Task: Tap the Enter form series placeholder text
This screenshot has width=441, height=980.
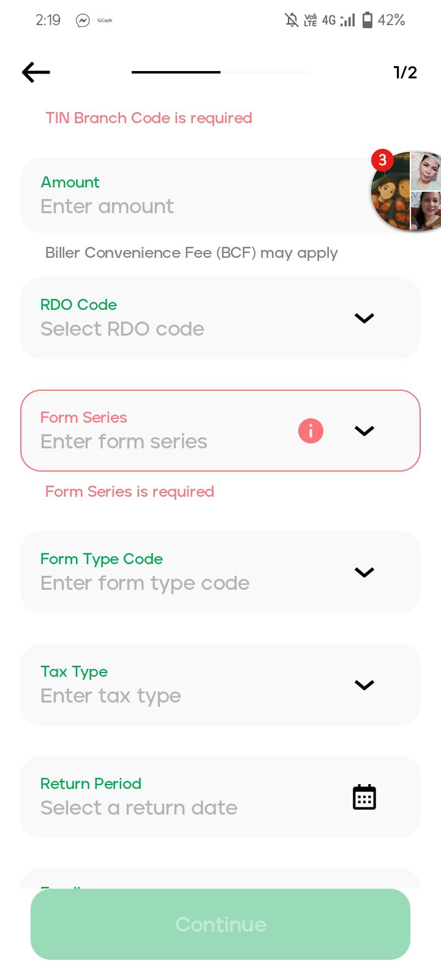Action: click(x=124, y=442)
